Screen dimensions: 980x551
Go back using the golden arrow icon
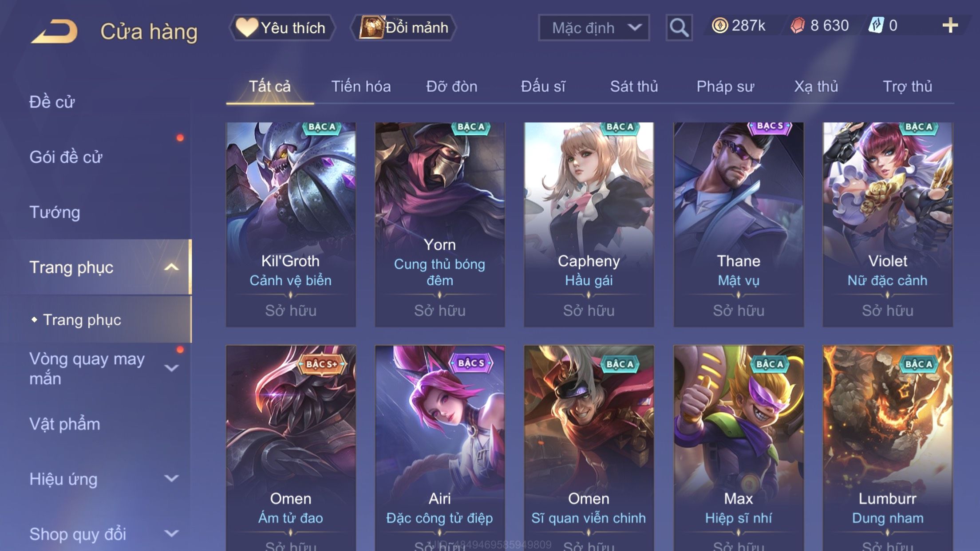[55, 31]
